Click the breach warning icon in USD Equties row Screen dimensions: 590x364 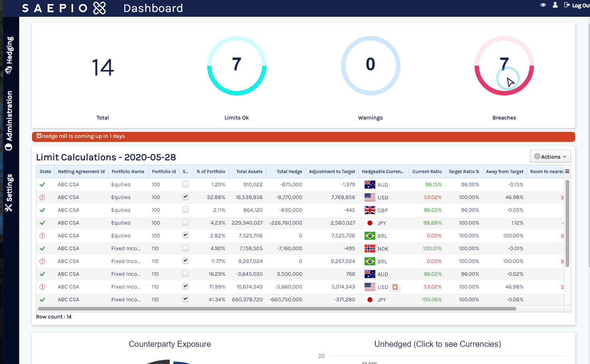(x=42, y=197)
